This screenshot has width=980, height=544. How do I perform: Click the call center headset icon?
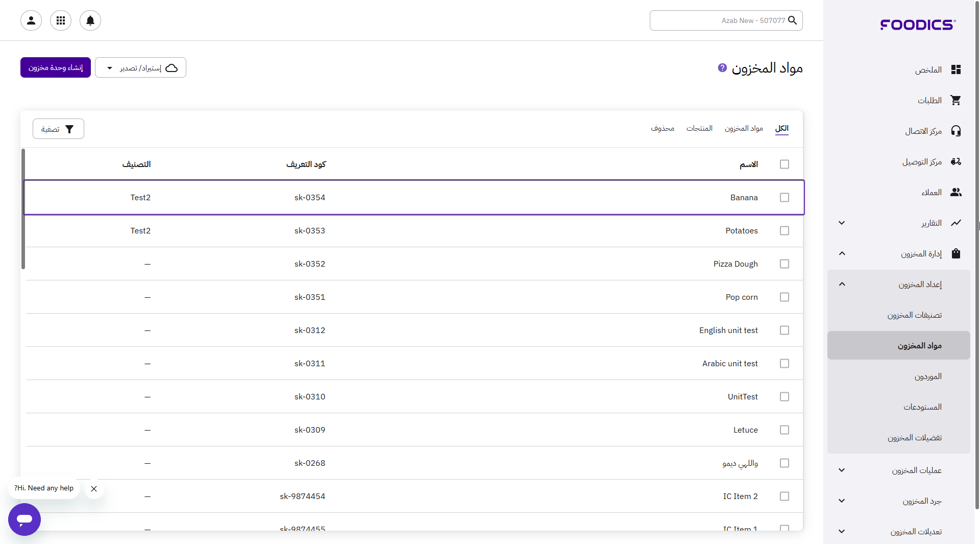click(955, 131)
